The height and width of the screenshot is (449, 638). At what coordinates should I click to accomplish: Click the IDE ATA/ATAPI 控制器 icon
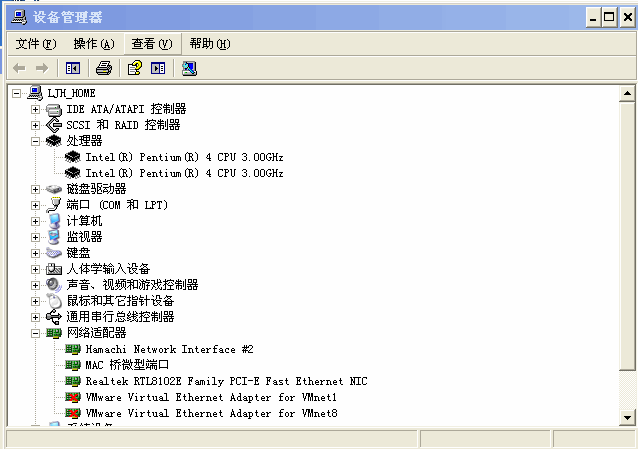click(x=54, y=109)
